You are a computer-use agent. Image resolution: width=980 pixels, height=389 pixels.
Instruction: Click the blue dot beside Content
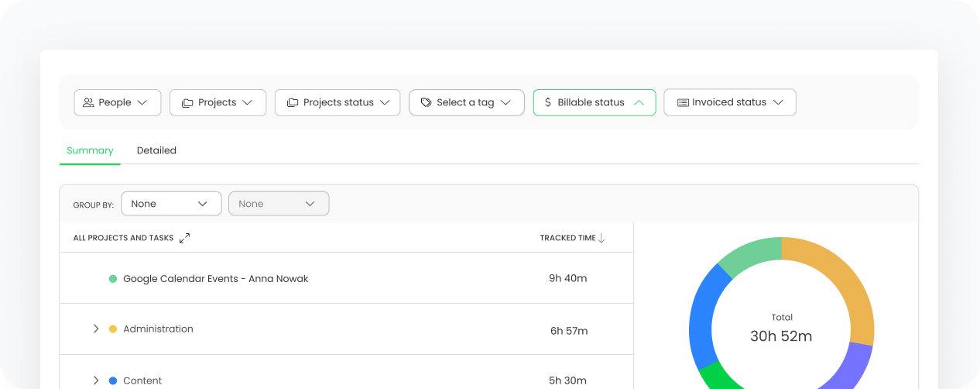pyautogui.click(x=113, y=380)
